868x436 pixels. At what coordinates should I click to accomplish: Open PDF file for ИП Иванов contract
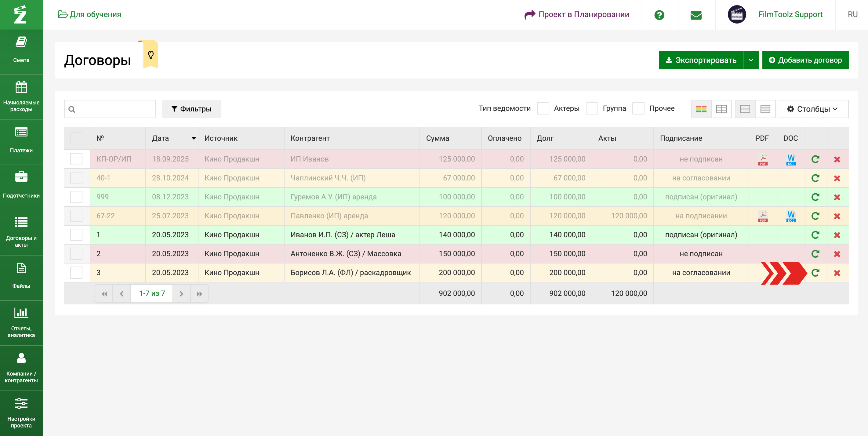coord(763,159)
